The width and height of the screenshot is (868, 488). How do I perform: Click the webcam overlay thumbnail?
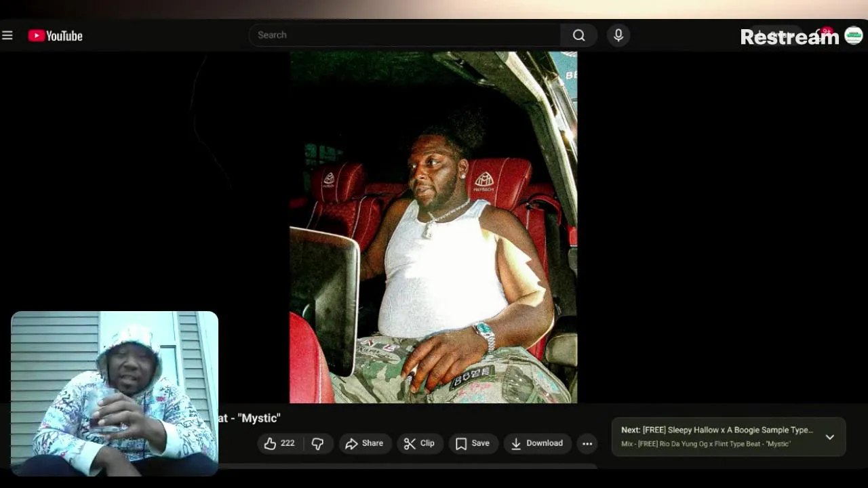coord(115,394)
